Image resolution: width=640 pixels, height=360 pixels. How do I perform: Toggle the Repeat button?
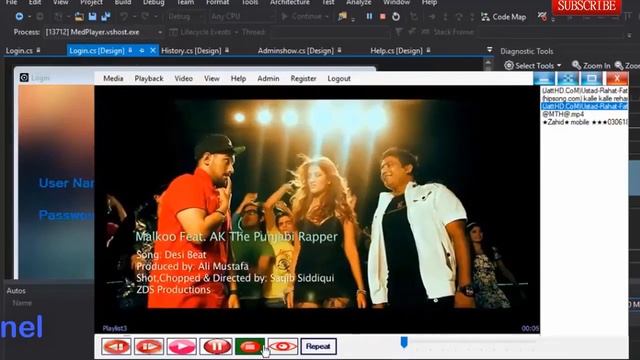318,347
